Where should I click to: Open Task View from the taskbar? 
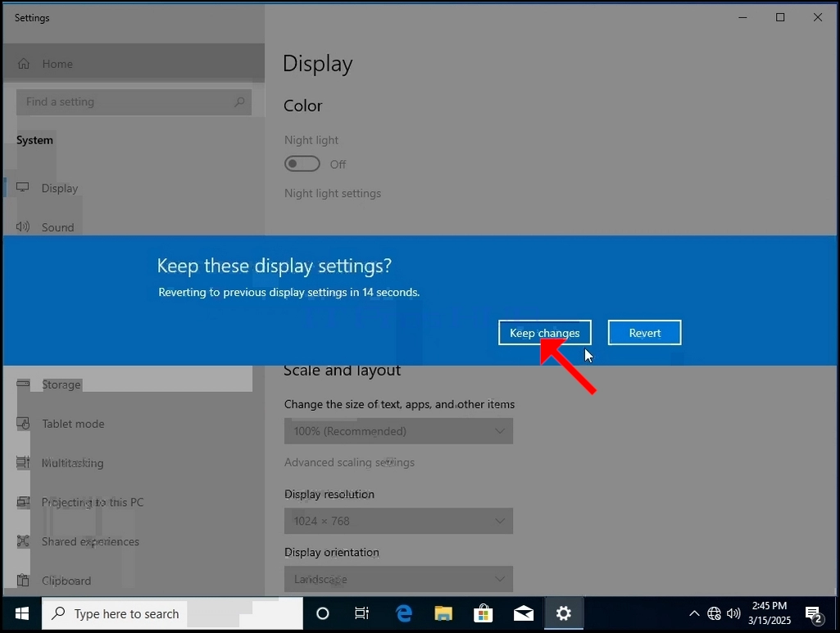[362, 613]
